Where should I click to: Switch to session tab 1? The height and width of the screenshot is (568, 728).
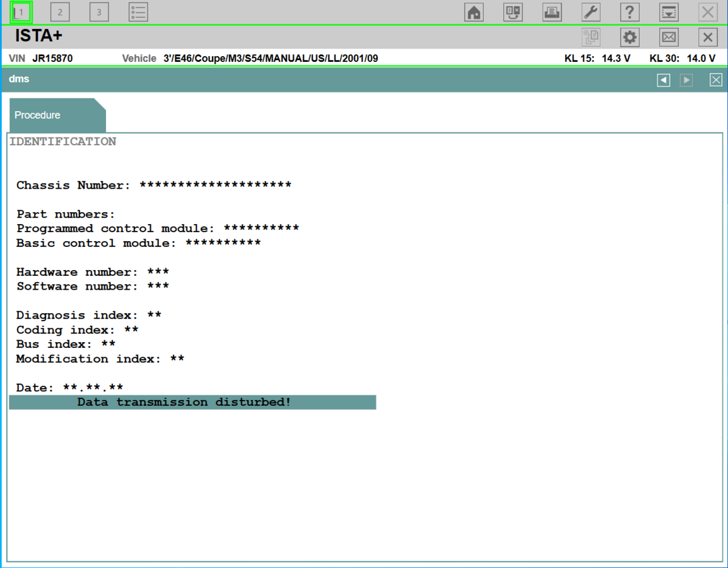point(21,12)
